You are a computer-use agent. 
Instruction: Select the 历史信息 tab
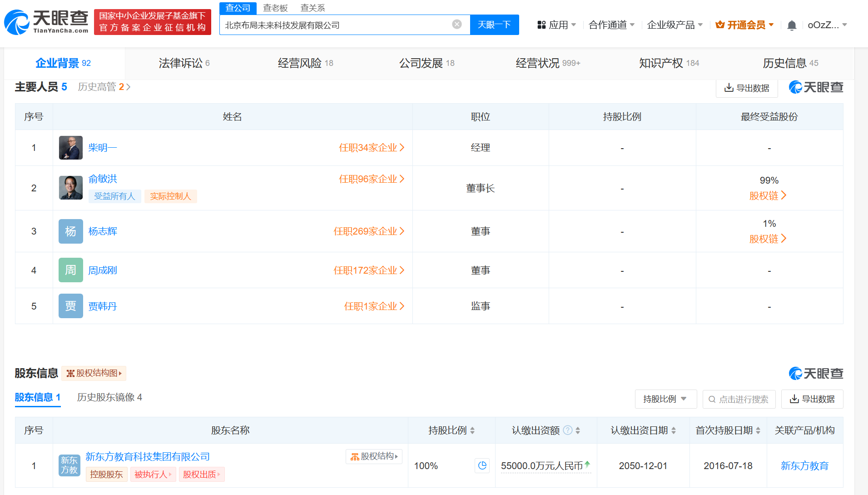click(x=790, y=63)
